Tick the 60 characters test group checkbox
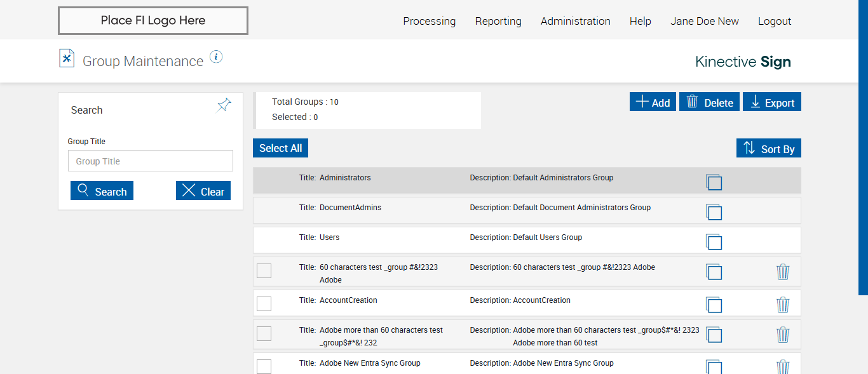868x374 pixels. pos(264,271)
